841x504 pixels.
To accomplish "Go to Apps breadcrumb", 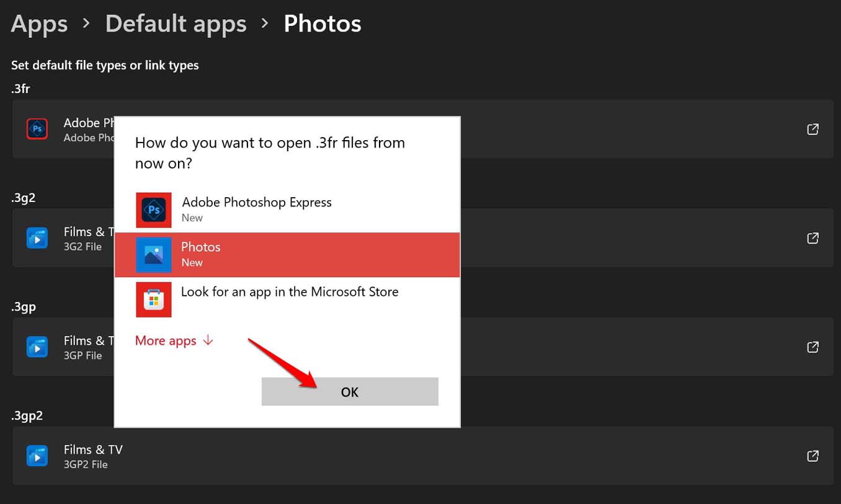I will 39,24.
